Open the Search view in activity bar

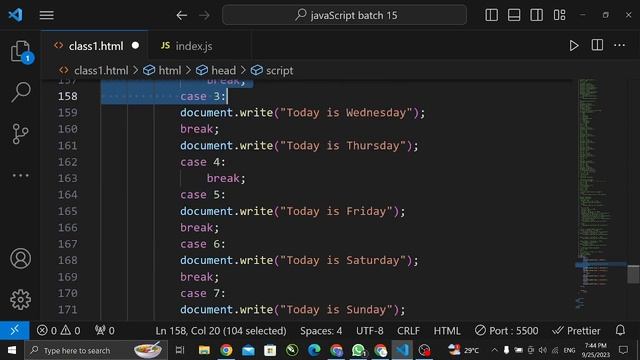tap(20, 92)
